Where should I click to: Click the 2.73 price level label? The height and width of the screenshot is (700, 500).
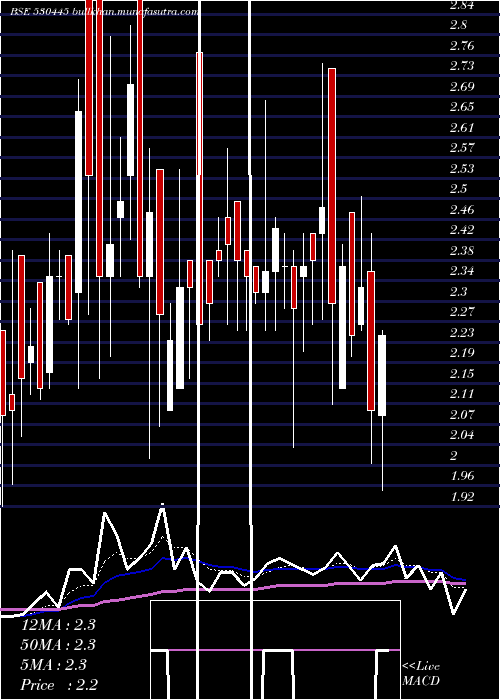(462, 66)
